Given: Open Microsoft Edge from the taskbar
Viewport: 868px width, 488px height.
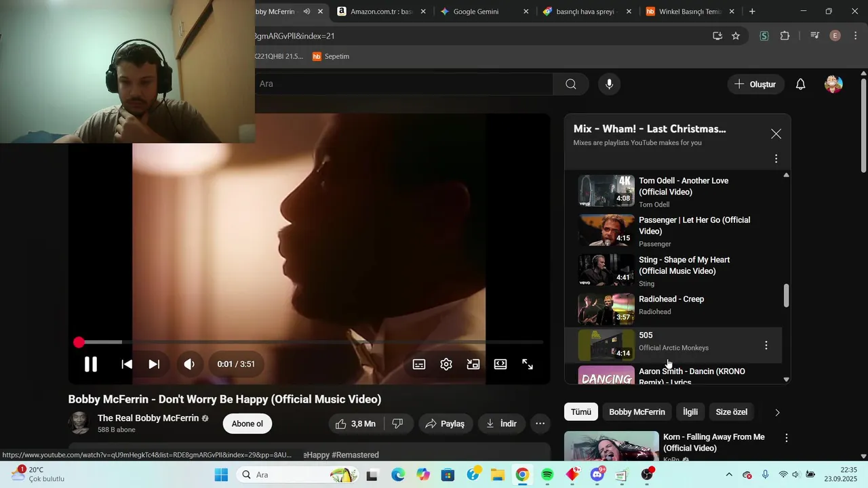Looking at the screenshot, I should coord(398,475).
